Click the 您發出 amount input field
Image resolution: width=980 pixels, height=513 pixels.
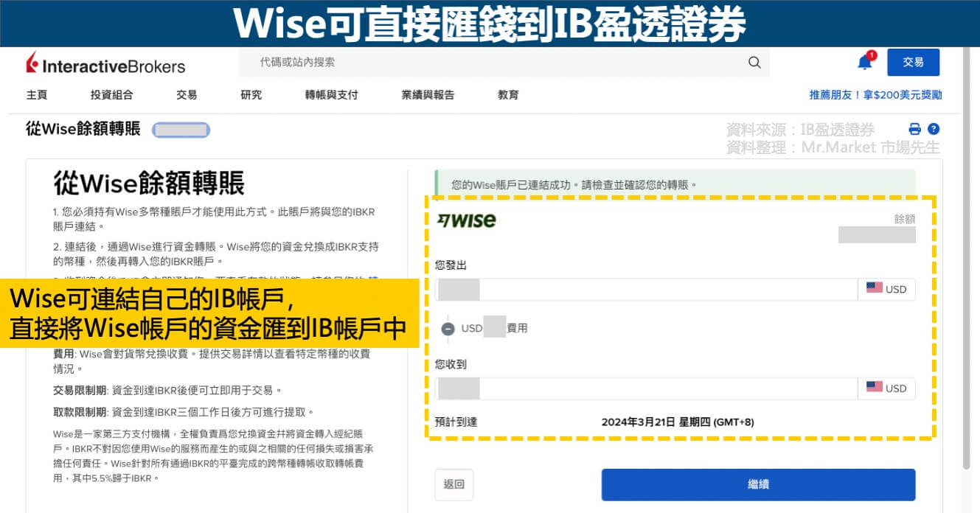[646, 290]
